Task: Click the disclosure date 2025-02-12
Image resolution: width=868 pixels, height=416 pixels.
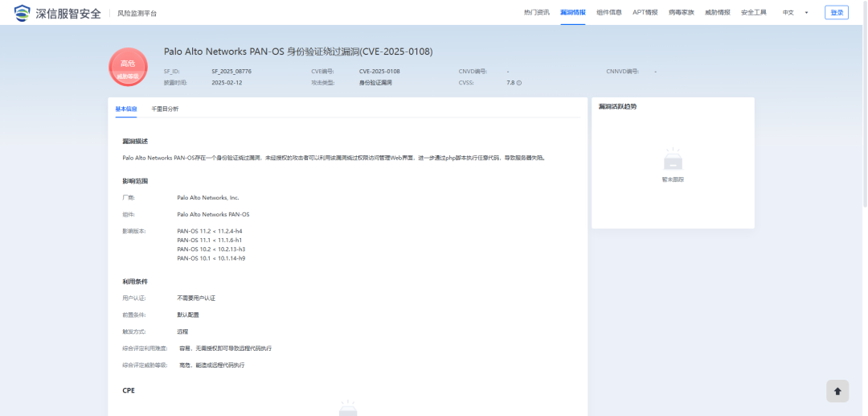Action: 227,83
